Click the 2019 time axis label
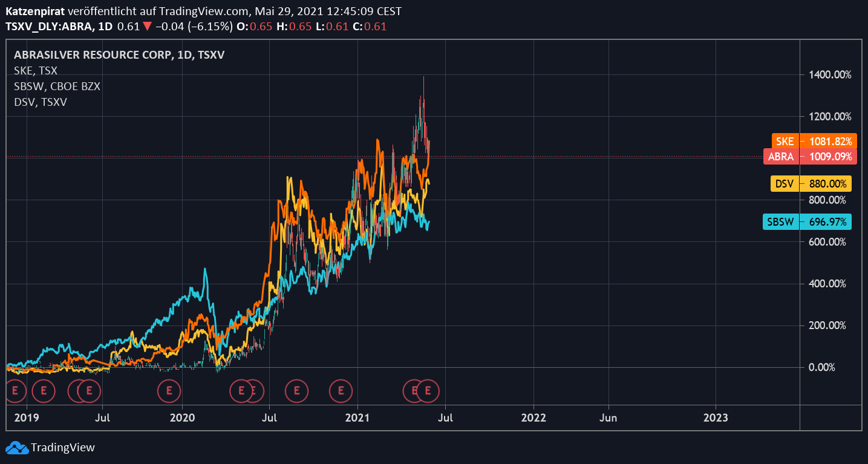The width and height of the screenshot is (868, 464). [25, 417]
